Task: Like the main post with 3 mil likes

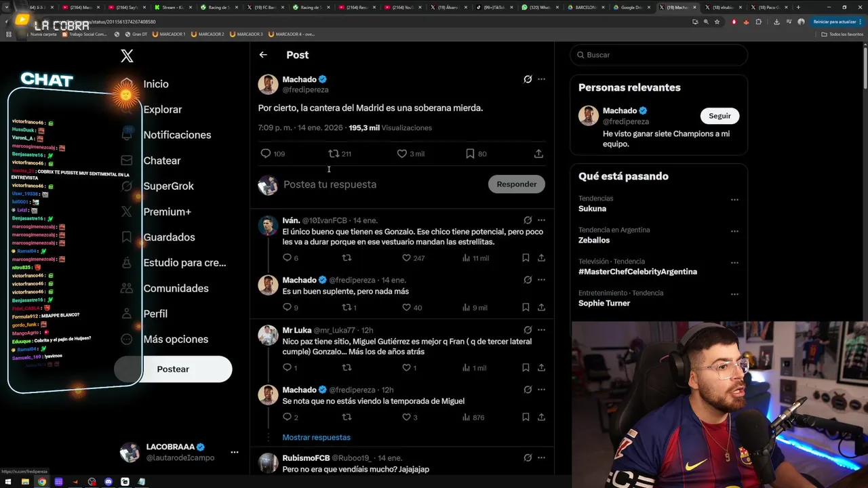Action: [x=402, y=154]
